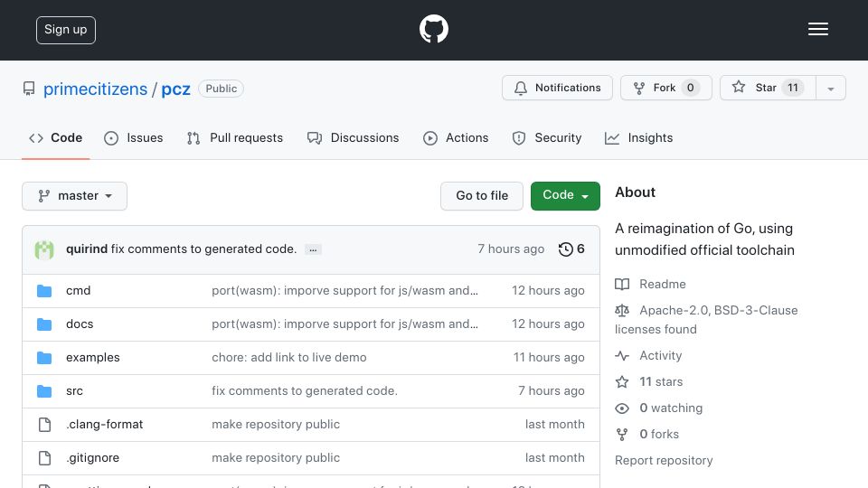Image resolution: width=868 pixels, height=488 pixels.
Task: Open 'fix comments to generated code.' header commit
Action: click(x=203, y=249)
